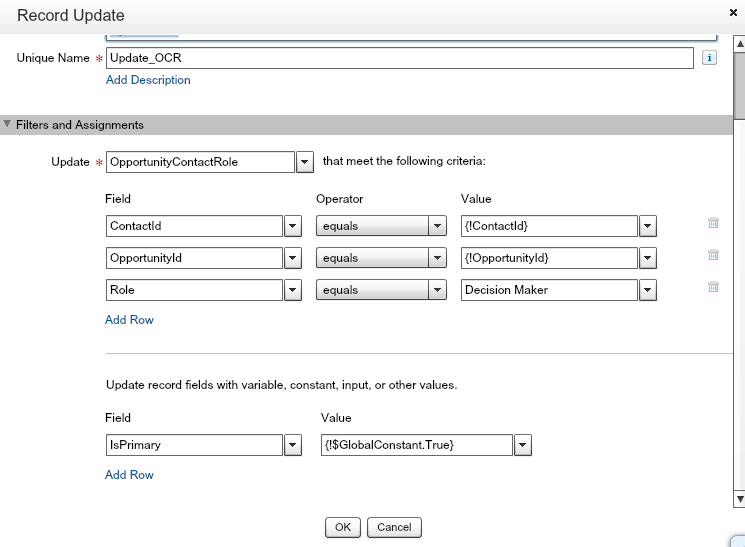The image size is (745, 547).
Task: Click the info icon next to Unique Name
Action: pyautogui.click(x=709, y=58)
